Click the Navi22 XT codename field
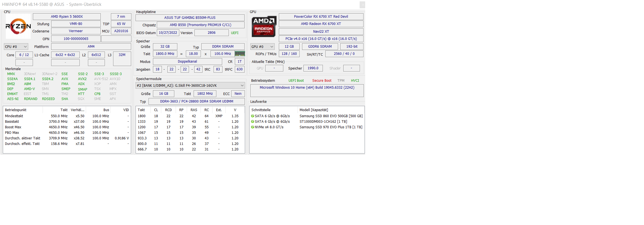The height and width of the screenshot is (225, 644). (x=321, y=32)
